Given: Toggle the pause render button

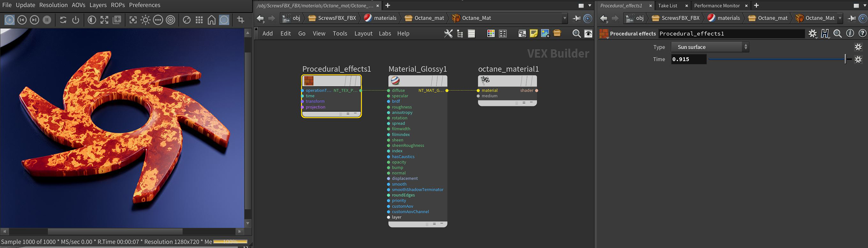Looking at the screenshot, I should [47, 20].
